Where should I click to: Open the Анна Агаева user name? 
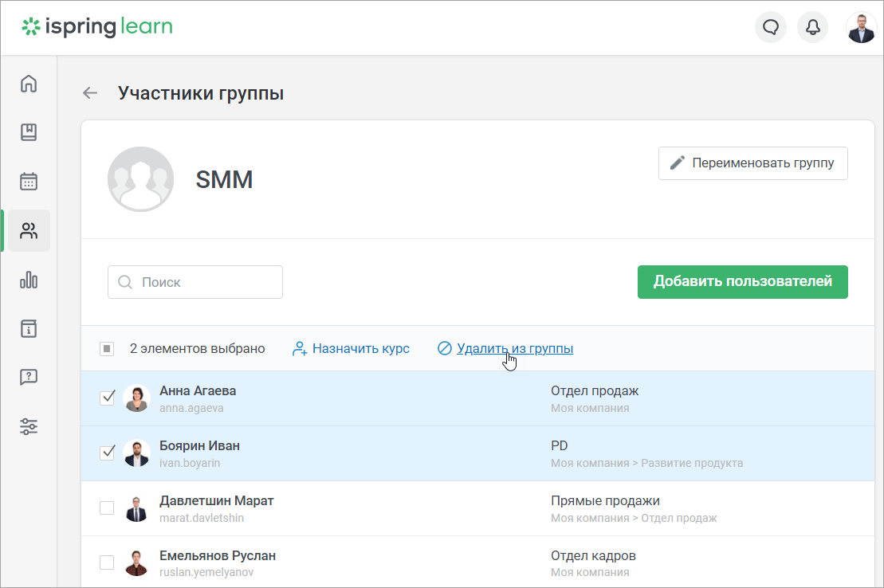tap(198, 390)
